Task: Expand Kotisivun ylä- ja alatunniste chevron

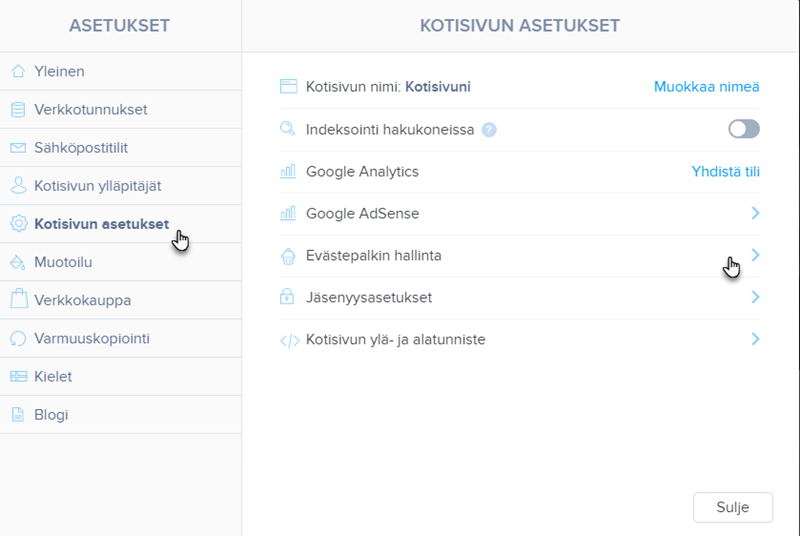Action: pyautogui.click(x=755, y=339)
